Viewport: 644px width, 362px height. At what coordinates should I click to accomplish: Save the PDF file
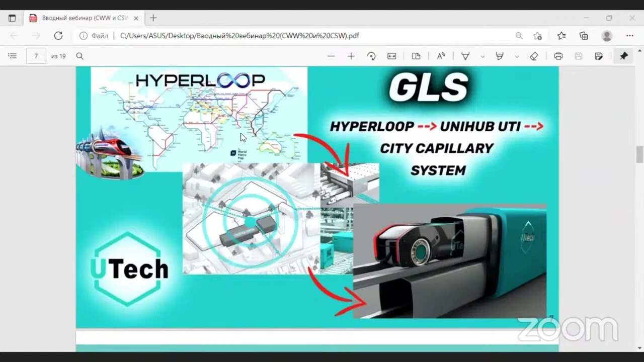[579, 56]
